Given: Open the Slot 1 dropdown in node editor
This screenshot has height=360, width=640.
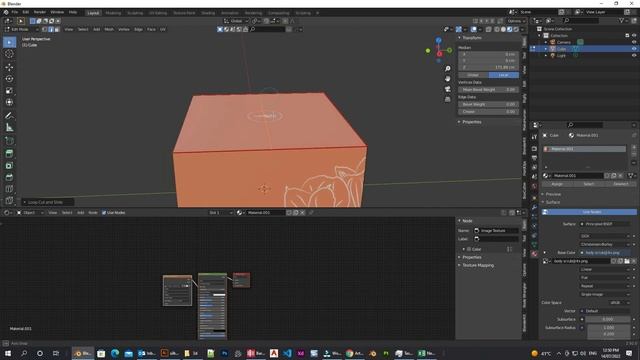Looking at the screenshot, I should 221,213.
